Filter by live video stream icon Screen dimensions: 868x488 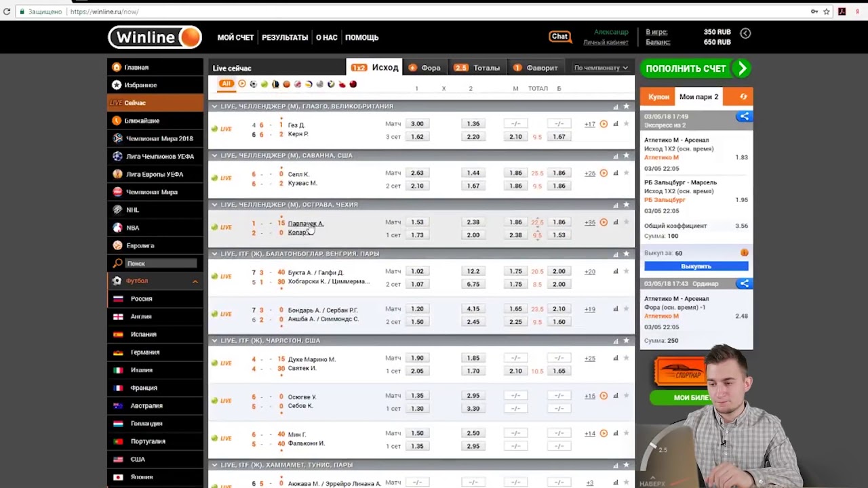point(242,84)
